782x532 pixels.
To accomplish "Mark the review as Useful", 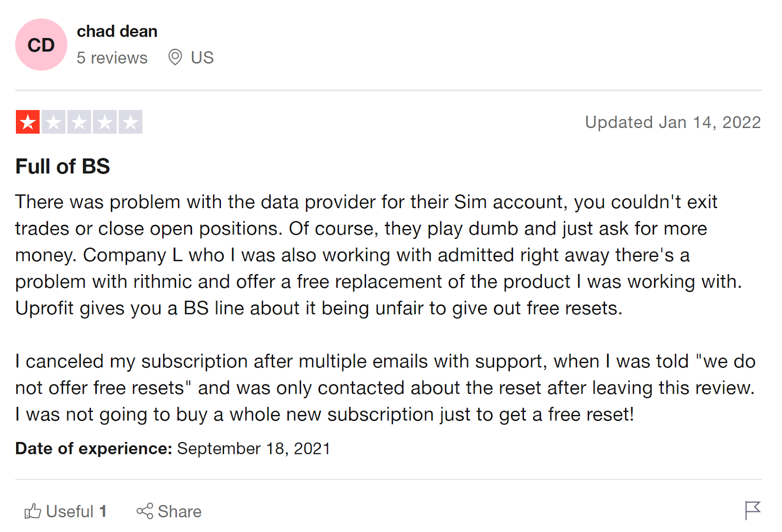I will tap(69, 511).
